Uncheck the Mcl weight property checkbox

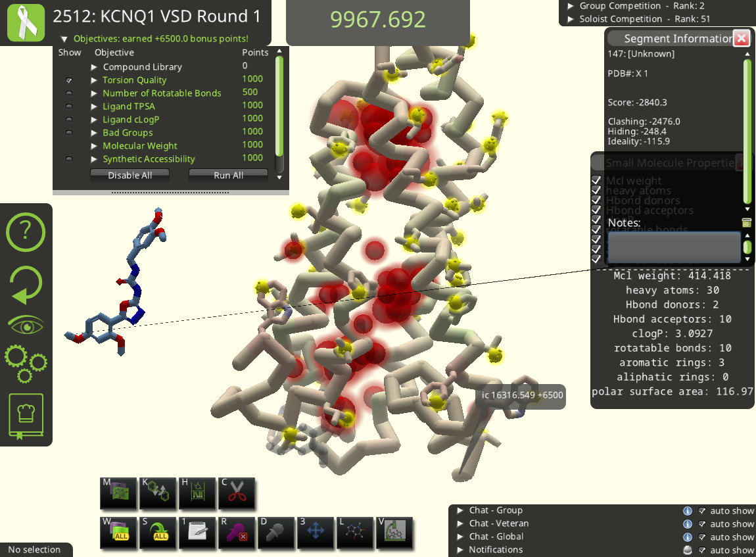596,180
